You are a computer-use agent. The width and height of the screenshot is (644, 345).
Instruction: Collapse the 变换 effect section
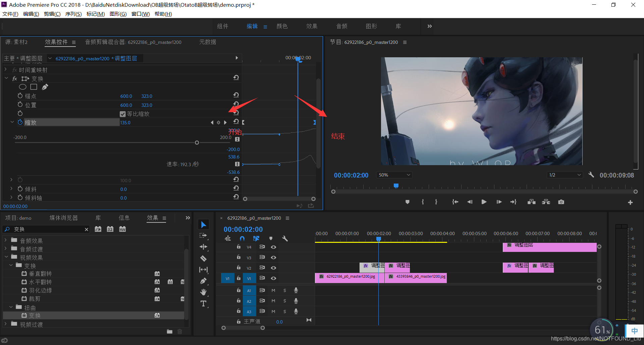(x=6, y=78)
